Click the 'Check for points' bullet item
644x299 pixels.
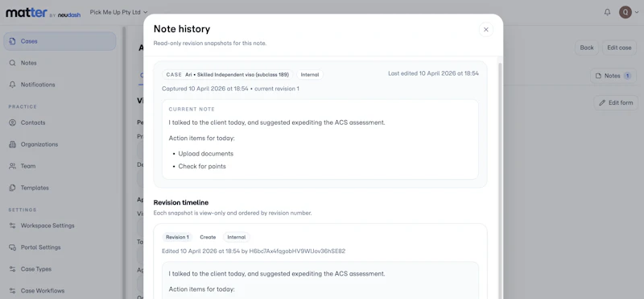tap(202, 167)
